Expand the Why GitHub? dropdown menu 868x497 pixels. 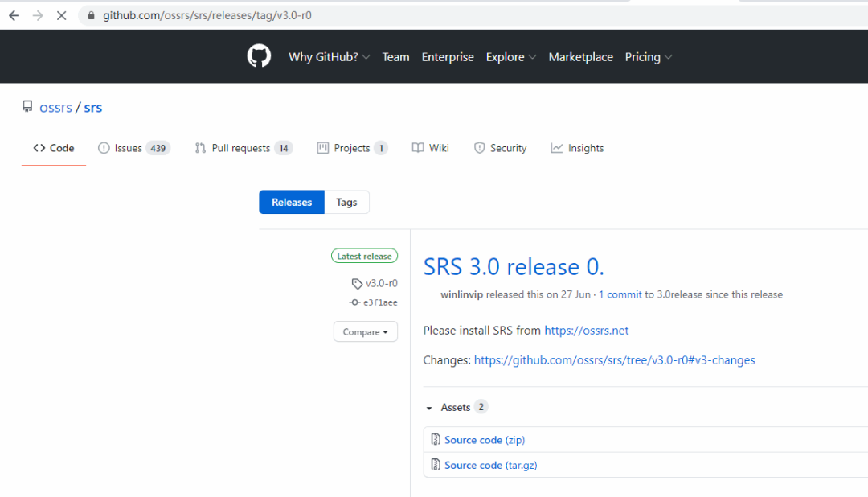pos(329,57)
